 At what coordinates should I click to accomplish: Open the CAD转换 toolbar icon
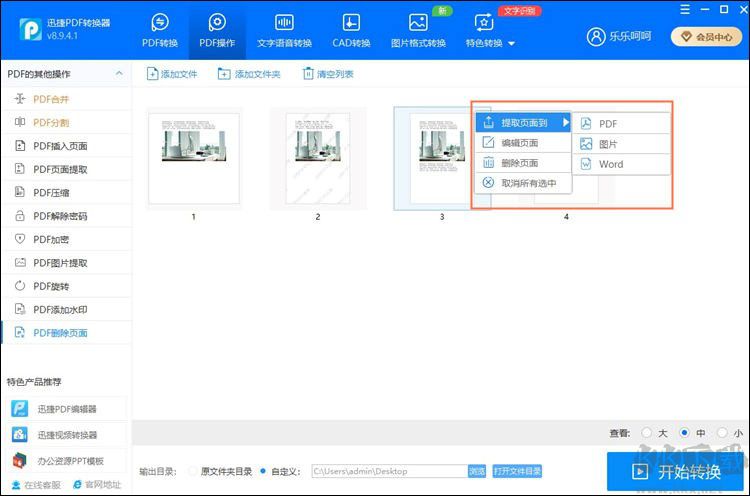click(351, 23)
